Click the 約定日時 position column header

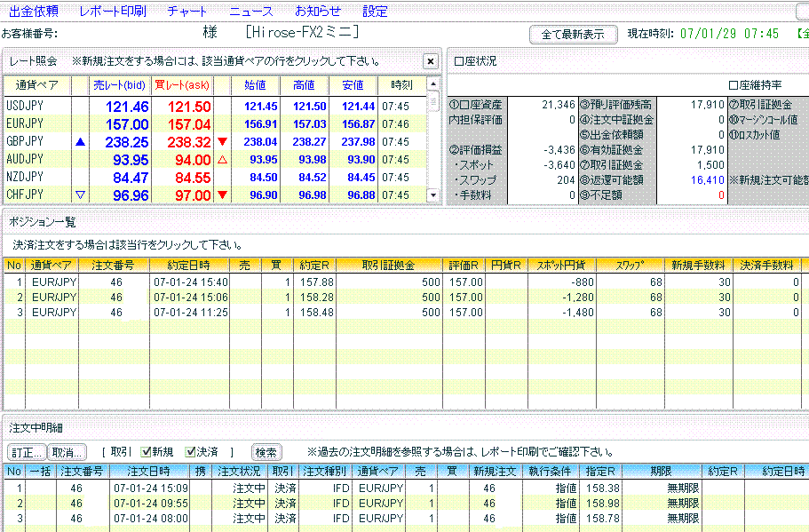coord(189,266)
